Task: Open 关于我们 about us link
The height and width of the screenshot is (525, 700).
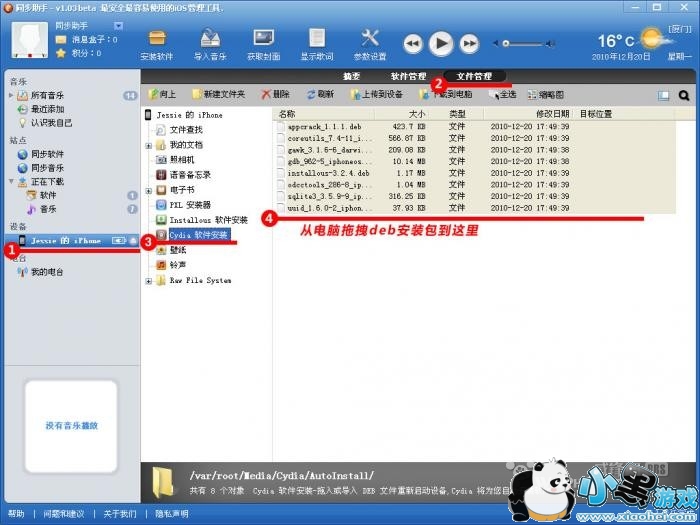Action: coord(120,514)
